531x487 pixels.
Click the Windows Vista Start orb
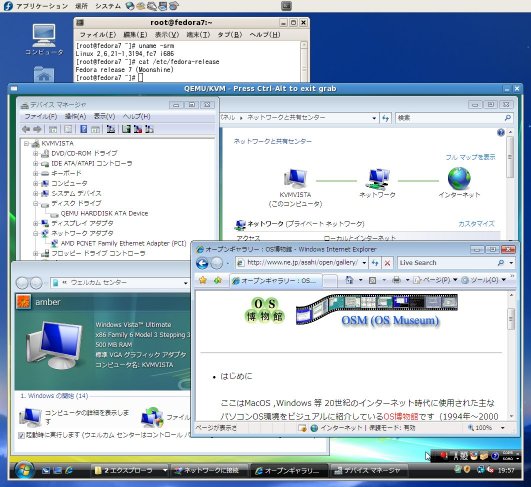[x=24, y=470]
